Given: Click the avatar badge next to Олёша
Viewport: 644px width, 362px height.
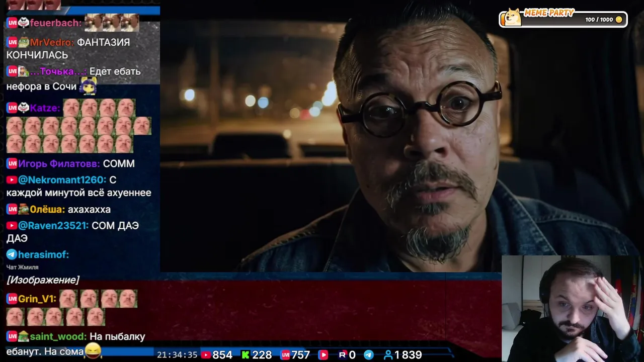Looking at the screenshot, I should pos(24,209).
